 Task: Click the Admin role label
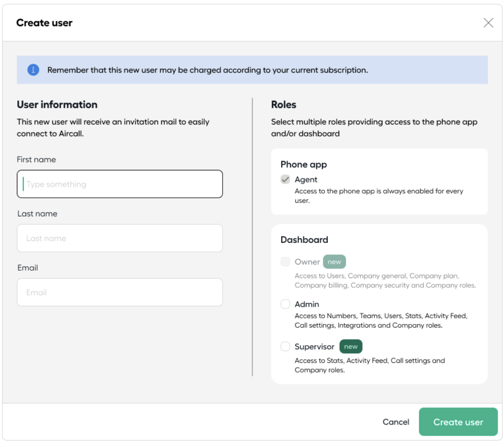pos(307,304)
